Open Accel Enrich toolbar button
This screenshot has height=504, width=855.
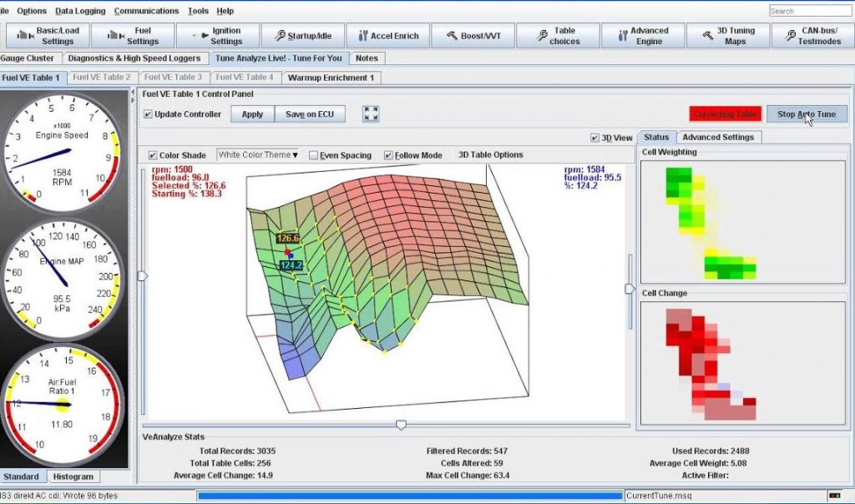(x=387, y=36)
